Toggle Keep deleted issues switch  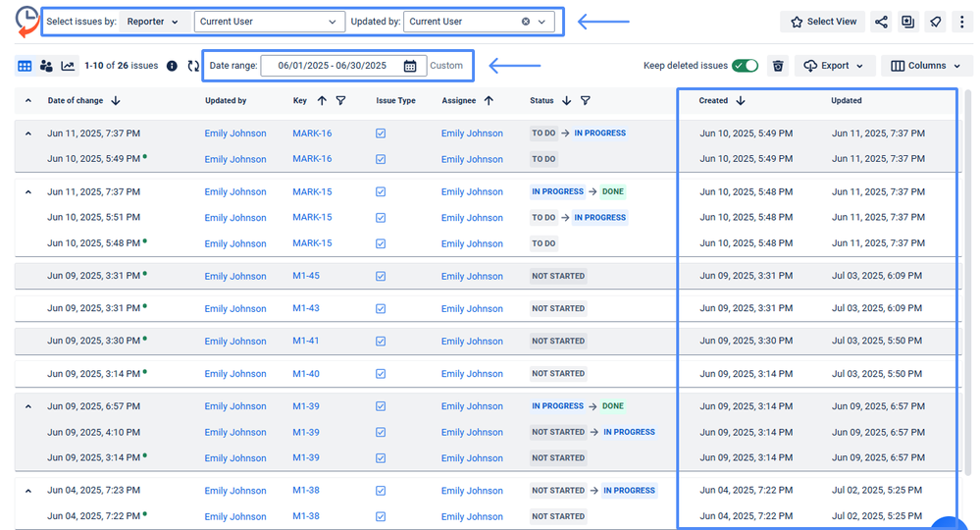point(745,66)
